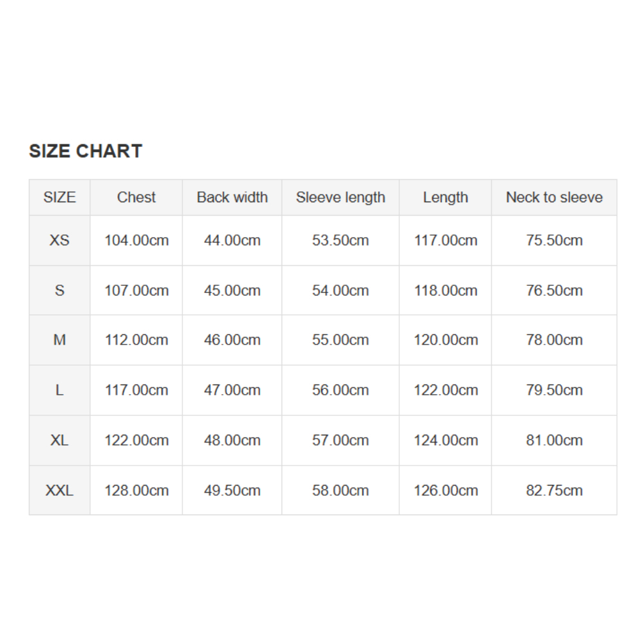Image resolution: width=644 pixels, height=644 pixels.
Task: Click the Chest column header
Action: click(137, 198)
